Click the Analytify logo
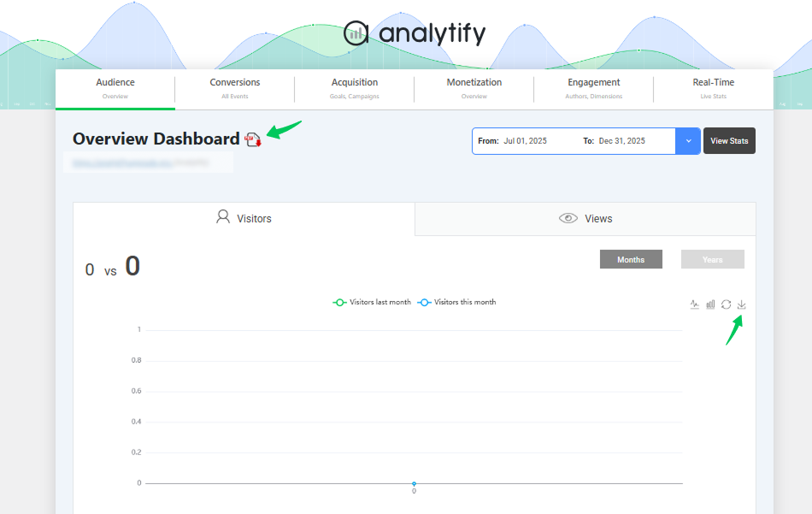Image resolution: width=812 pixels, height=514 pixels. point(415,33)
